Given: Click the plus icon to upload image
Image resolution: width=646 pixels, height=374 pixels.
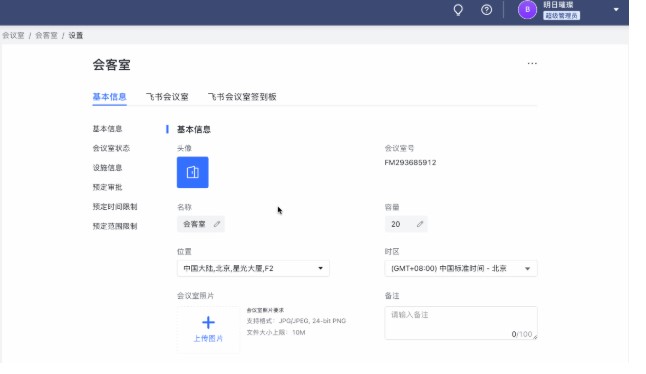Looking at the screenshot, I should 208,322.
